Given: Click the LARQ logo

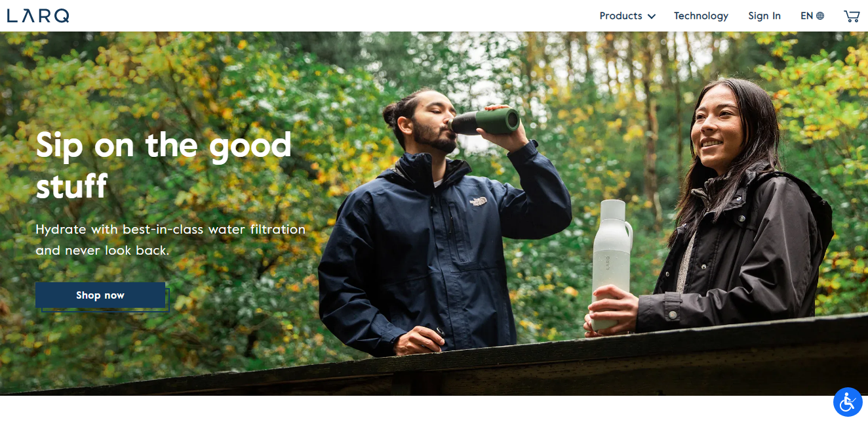Looking at the screenshot, I should (38, 16).
